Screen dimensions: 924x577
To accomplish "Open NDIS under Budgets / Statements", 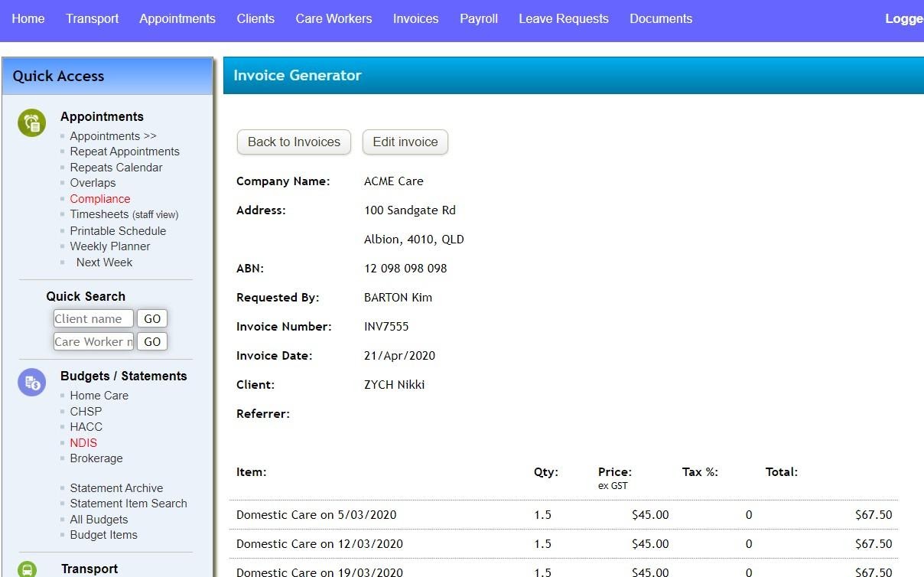I will coord(83,442).
